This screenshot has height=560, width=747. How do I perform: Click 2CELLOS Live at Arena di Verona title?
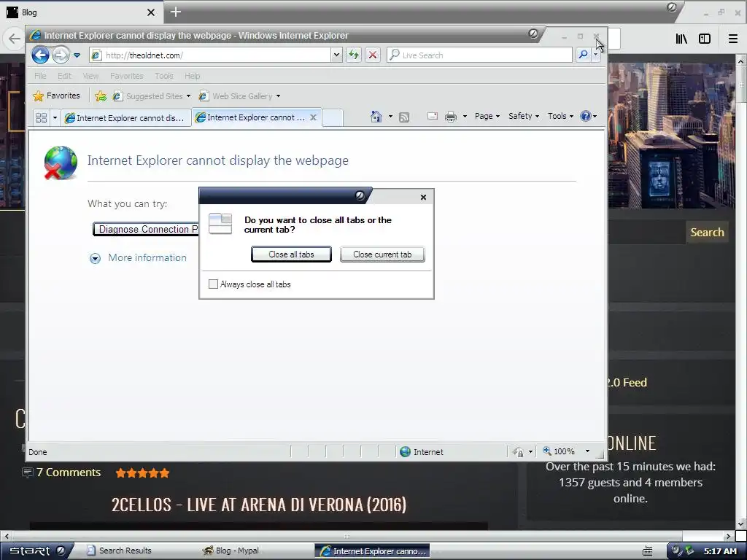259,505
